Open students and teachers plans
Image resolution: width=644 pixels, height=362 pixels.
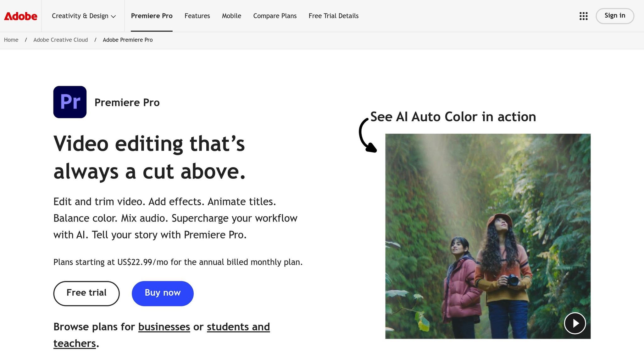[238, 326]
